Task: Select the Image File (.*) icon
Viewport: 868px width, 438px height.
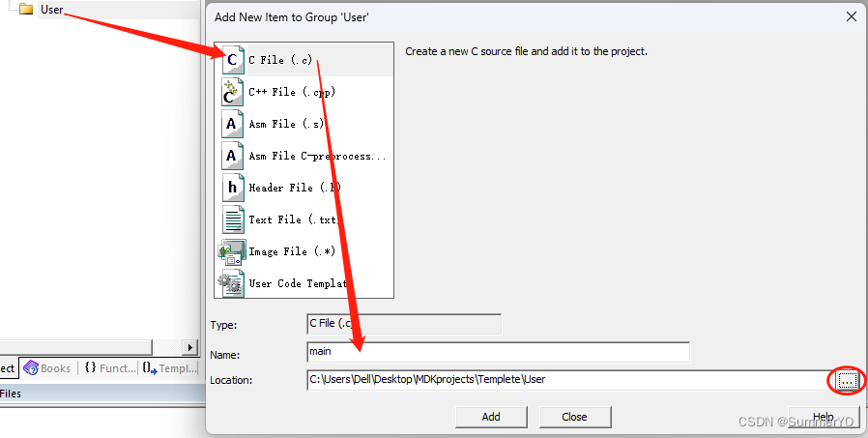Action: pyautogui.click(x=232, y=252)
